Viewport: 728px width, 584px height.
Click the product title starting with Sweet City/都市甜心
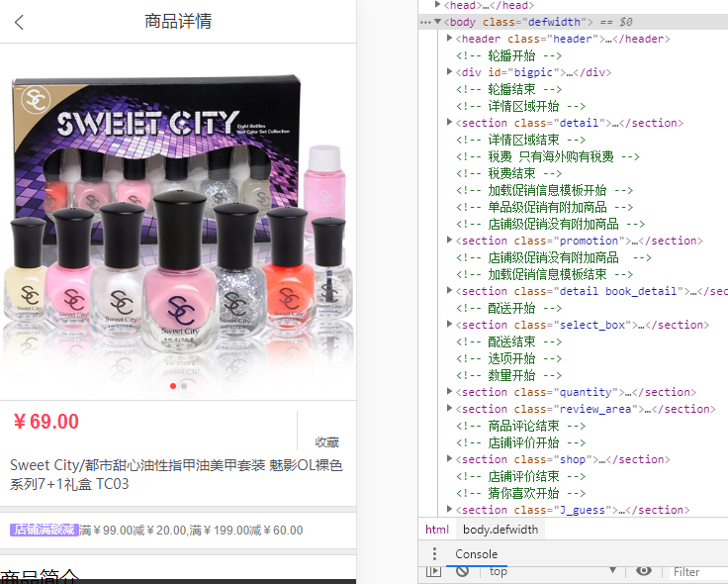tap(176, 474)
